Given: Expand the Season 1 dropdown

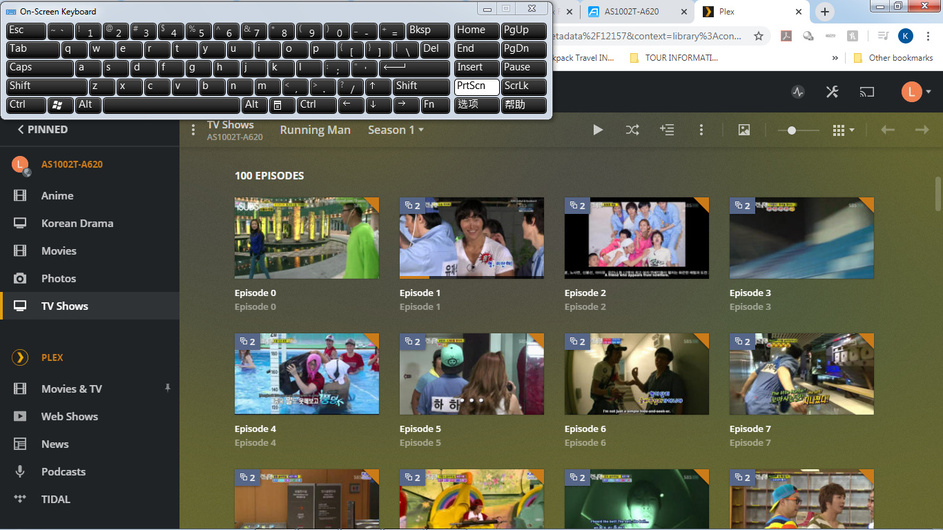Looking at the screenshot, I should 396,130.
